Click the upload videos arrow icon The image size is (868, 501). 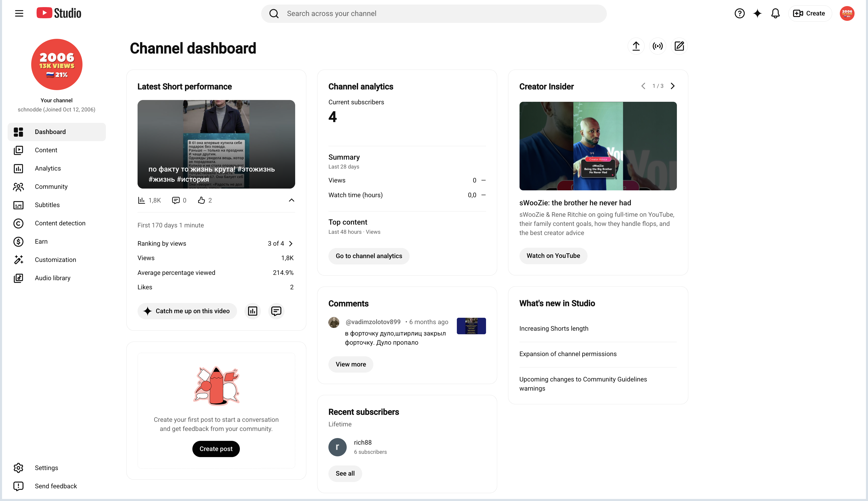click(x=636, y=46)
